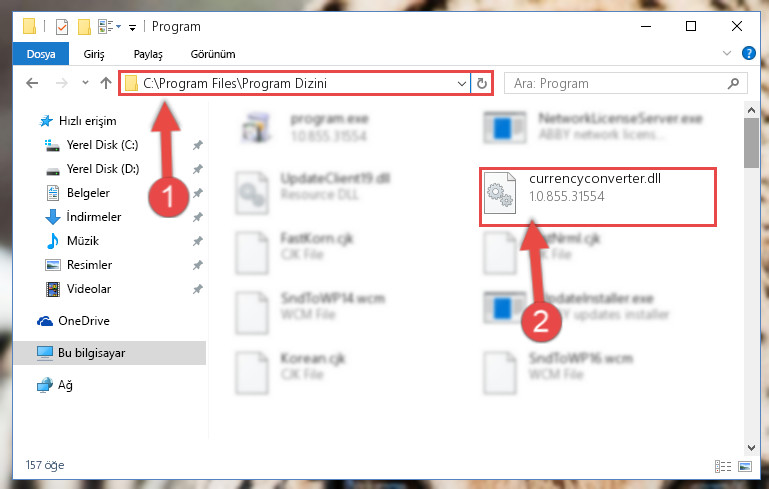Refresh the current folder view
This screenshot has height=489, width=769.
[x=482, y=83]
